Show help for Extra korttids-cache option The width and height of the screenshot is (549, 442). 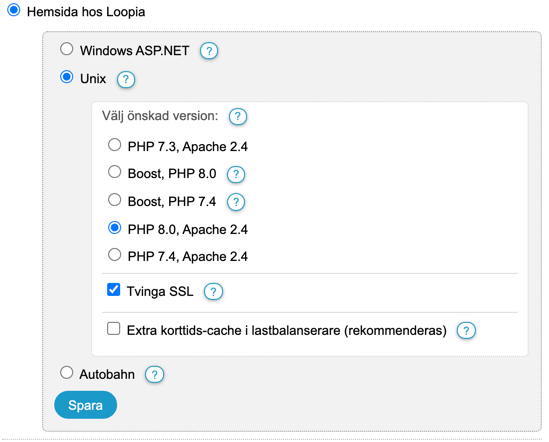pos(466,330)
